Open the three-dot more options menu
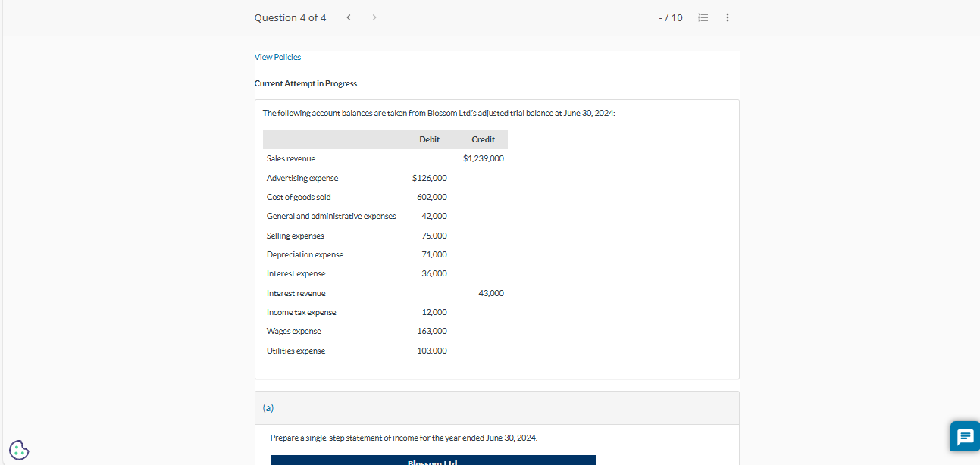980x465 pixels. 727,17
